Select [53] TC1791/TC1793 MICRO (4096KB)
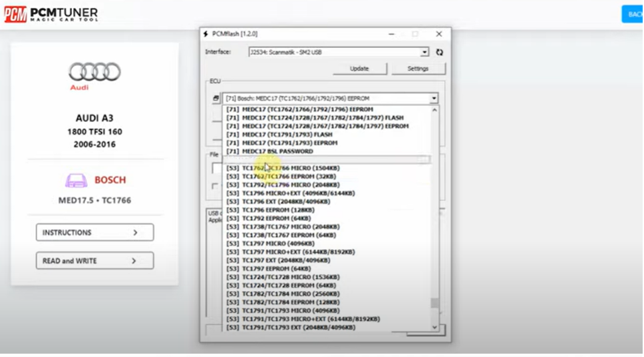Screen dimensions: 644x357 click(x=327, y=310)
